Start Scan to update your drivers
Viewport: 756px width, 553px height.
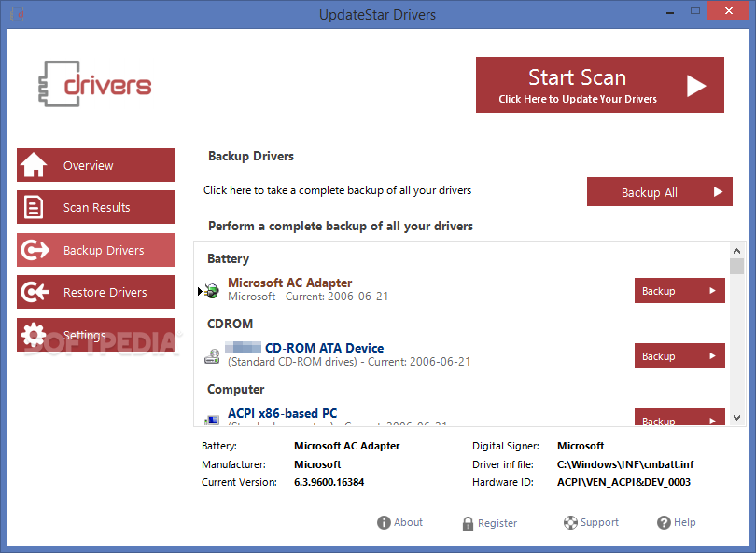tap(600, 85)
